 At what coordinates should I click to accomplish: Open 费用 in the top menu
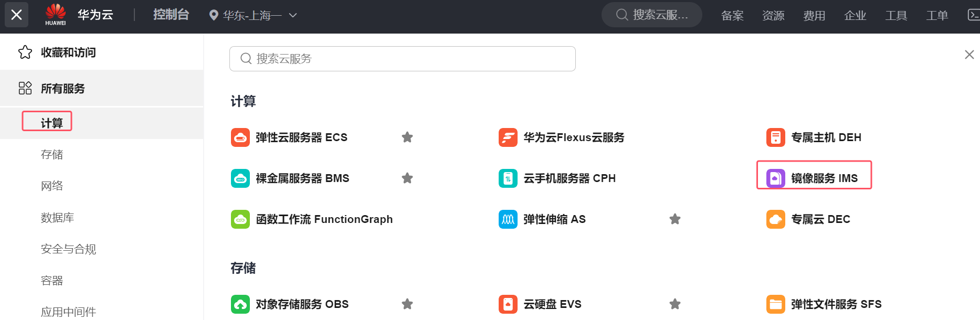(x=814, y=15)
